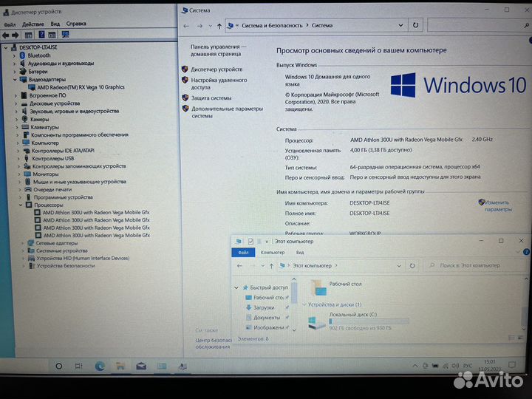The width and height of the screenshot is (532, 399).
Task: Open Task View on the taskbar
Action: point(79,366)
